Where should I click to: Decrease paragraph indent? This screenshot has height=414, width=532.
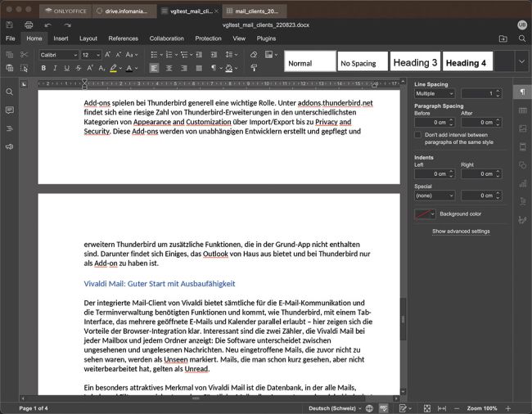(x=199, y=55)
